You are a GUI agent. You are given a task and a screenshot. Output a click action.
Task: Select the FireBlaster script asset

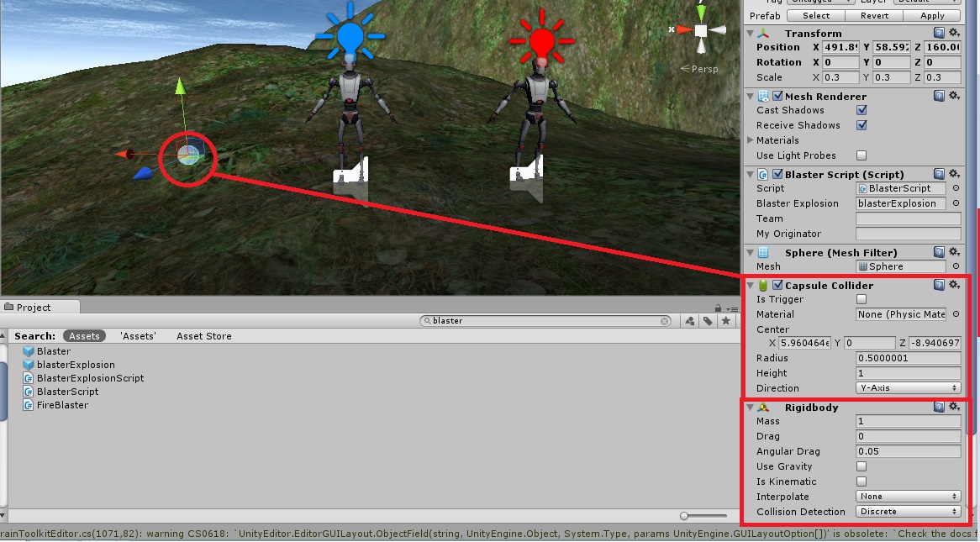click(55, 405)
